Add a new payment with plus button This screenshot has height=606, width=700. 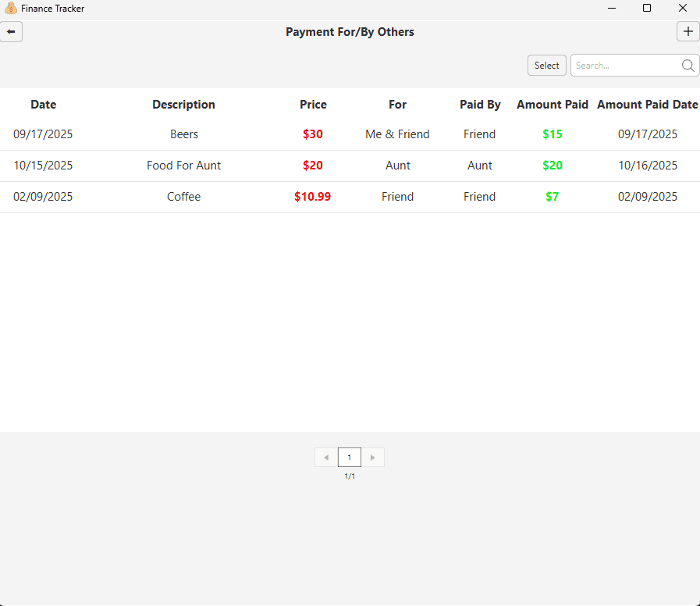tap(688, 32)
